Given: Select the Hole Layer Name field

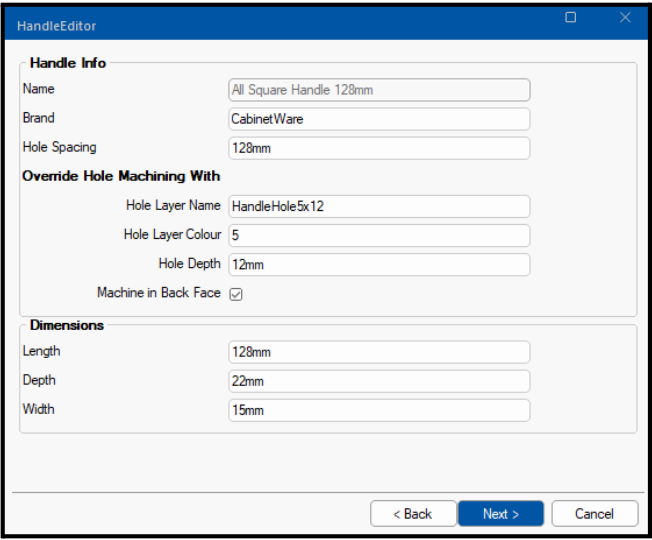Looking at the screenshot, I should click(x=379, y=206).
